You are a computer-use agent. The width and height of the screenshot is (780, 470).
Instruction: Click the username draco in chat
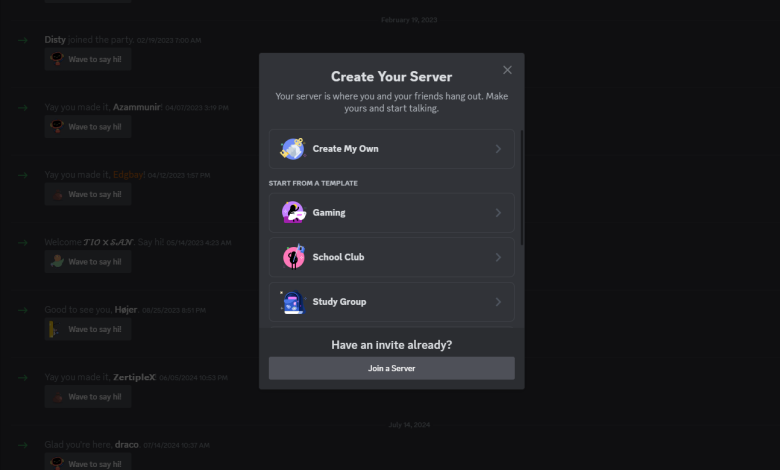(126, 445)
